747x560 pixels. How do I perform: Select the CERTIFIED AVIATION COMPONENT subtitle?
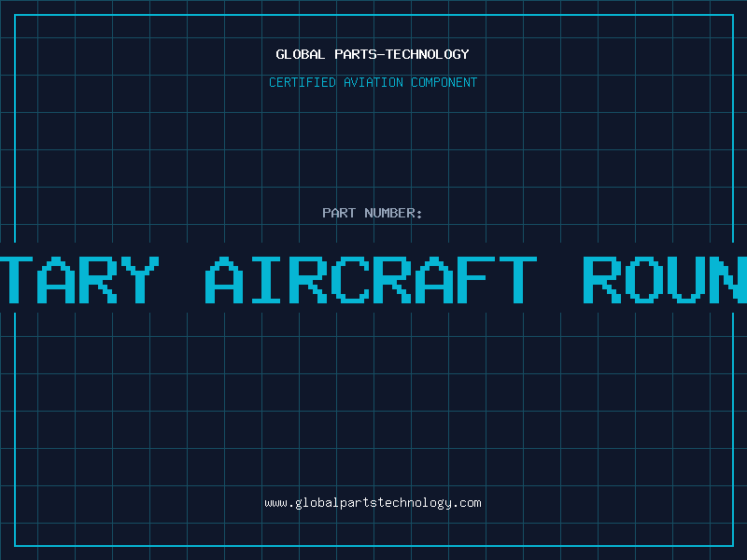click(x=373, y=82)
